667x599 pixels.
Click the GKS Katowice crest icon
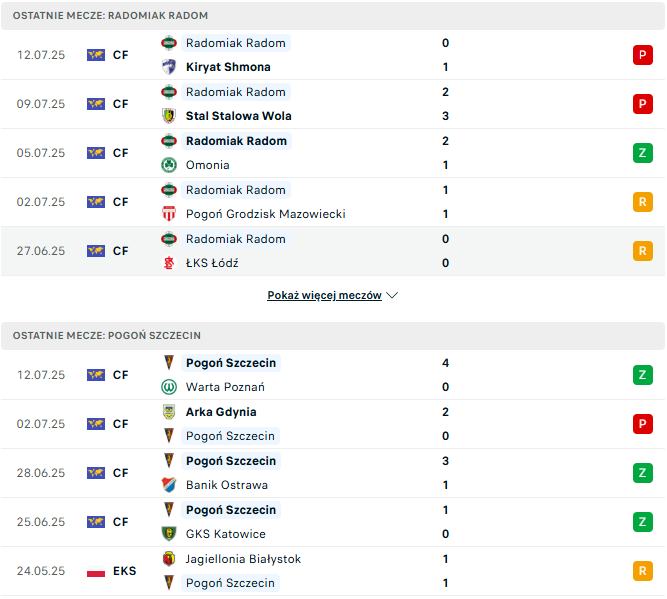[x=169, y=533]
